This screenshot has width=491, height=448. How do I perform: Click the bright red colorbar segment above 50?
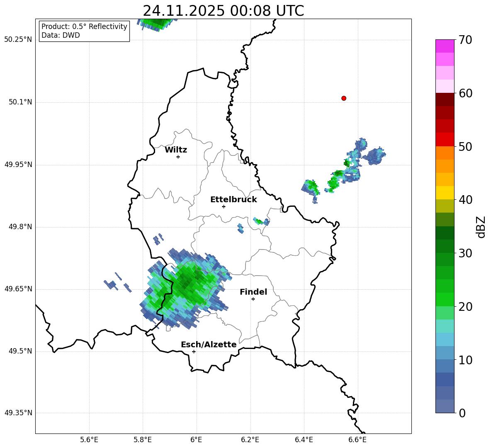(445, 140)
